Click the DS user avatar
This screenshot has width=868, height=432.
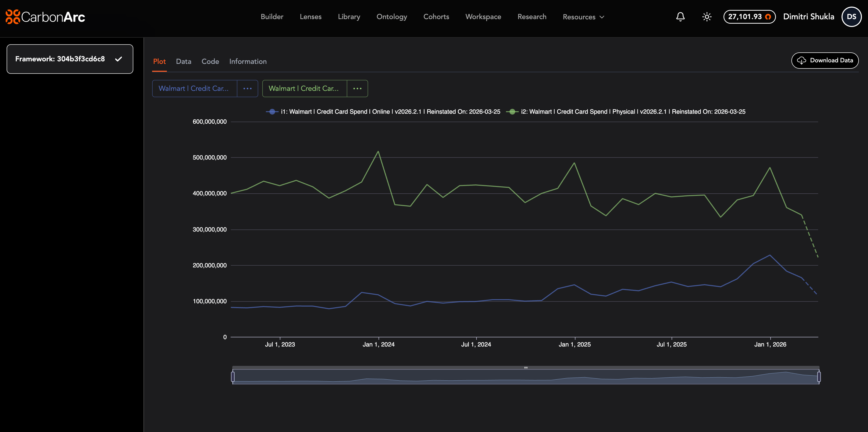click(851, 17)
